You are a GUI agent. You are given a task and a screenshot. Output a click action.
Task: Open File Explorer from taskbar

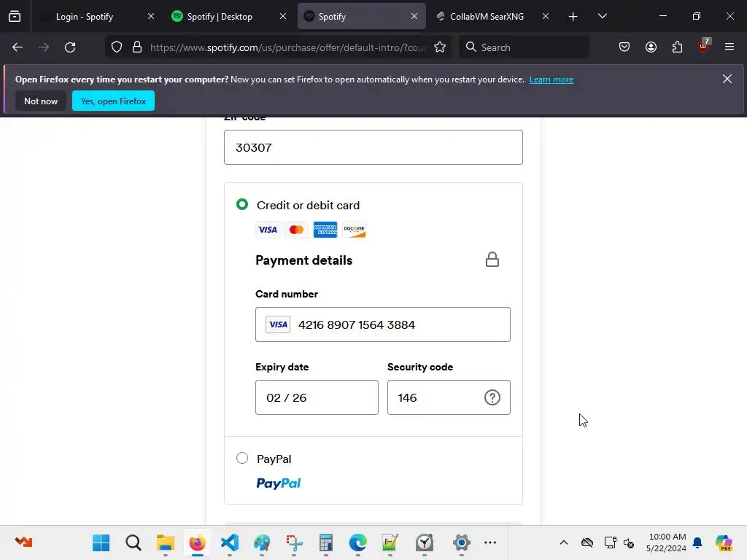pyautogui.click(x=166, y=542)
